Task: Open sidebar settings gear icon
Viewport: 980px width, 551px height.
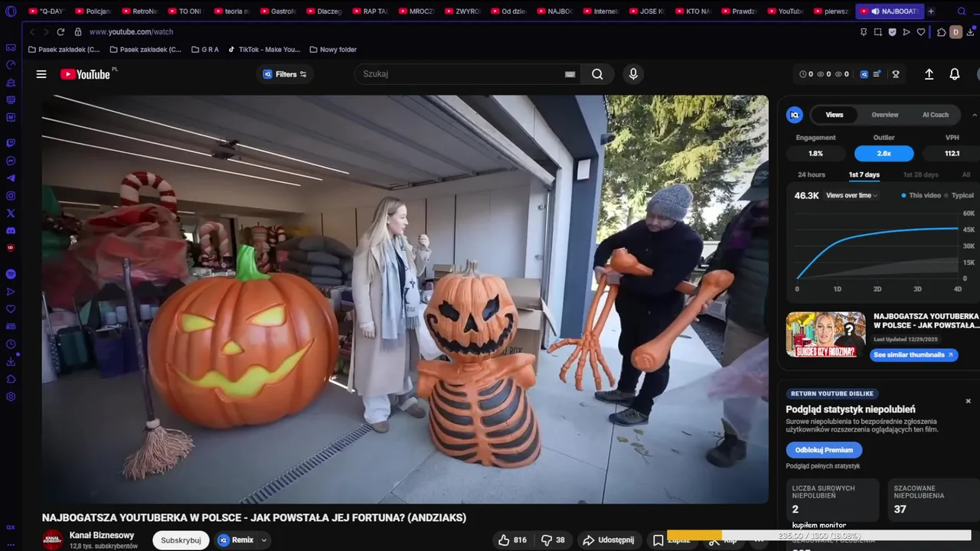Action: point(11,396)
